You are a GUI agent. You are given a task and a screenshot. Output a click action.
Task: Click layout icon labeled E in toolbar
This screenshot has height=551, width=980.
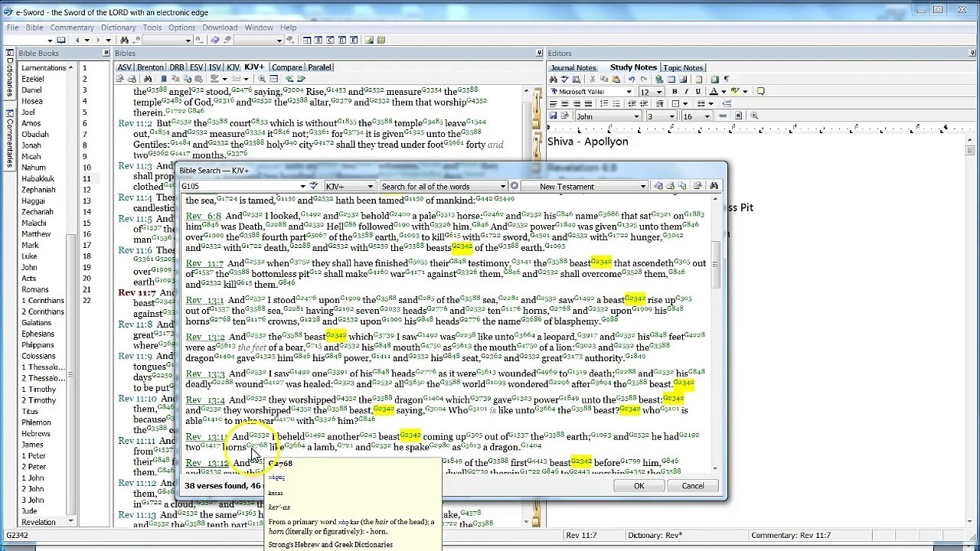click(x=353, y=40)
